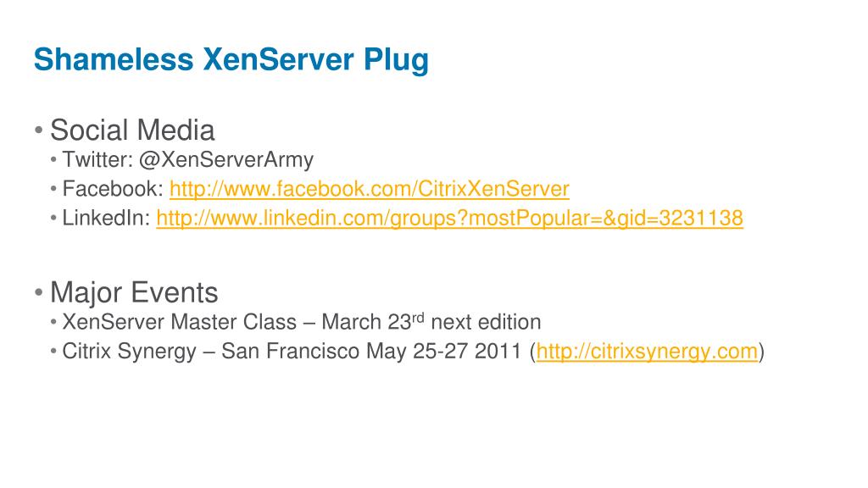
Task: Click the @XenServerArmy Twitter handle
Action: tap(225, 160)
